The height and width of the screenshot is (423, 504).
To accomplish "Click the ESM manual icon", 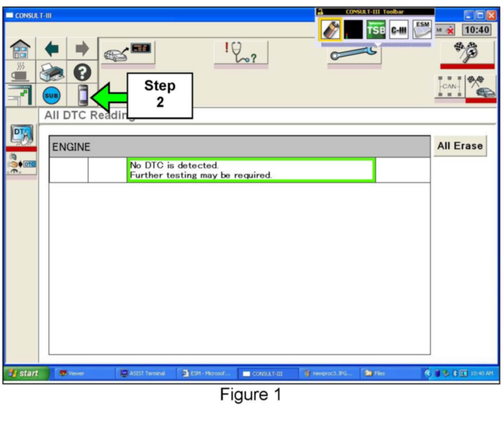I will point(422,30).
